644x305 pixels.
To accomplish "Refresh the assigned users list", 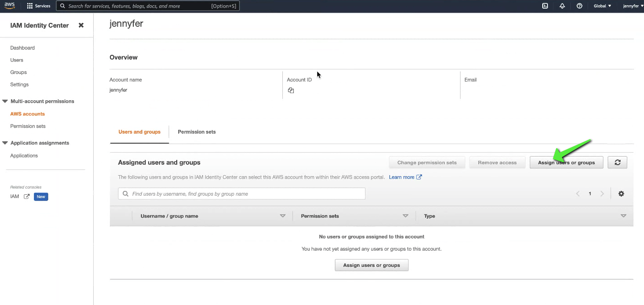I will tap(617, 162).
